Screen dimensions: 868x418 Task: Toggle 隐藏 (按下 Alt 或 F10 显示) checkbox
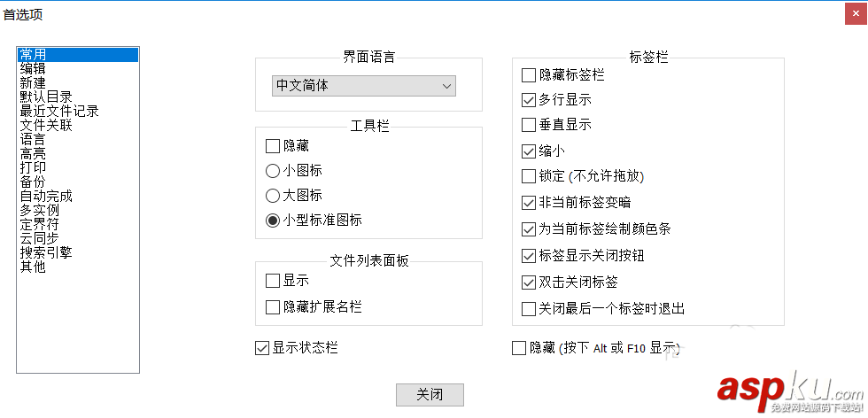click(x=519, y=348)
